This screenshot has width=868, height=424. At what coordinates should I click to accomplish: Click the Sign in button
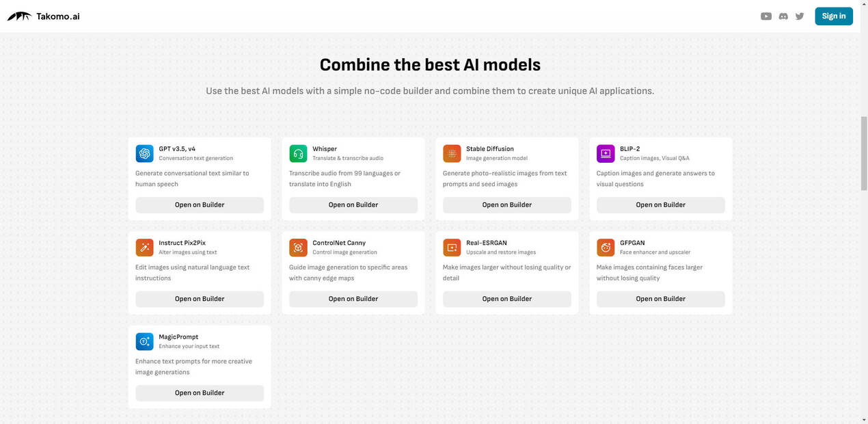click(x=834, y=16)
